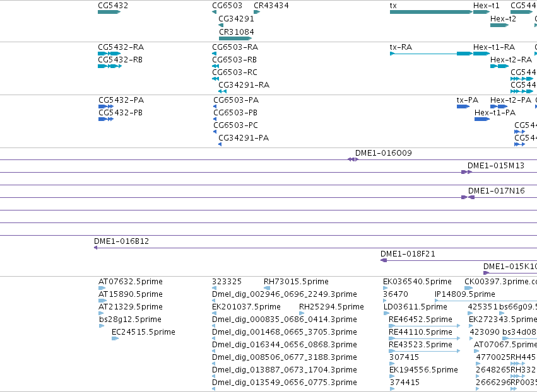Select transcript Hex-t2-RA

pyautogui.click(x=499, y=66)
